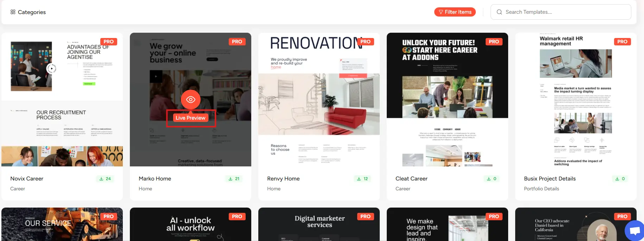Click Cleat Career download count icon
644x241 pixels.
point(488,179)
